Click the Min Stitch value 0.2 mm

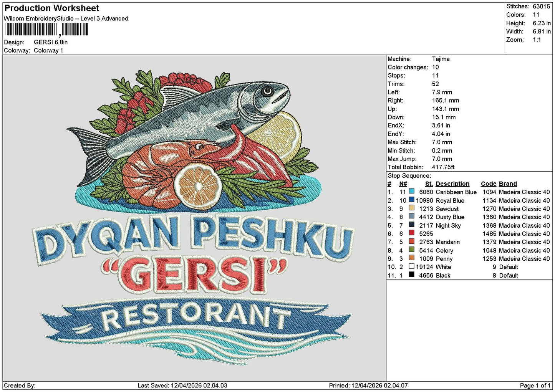pyautogui.click(x=442, y=151)
